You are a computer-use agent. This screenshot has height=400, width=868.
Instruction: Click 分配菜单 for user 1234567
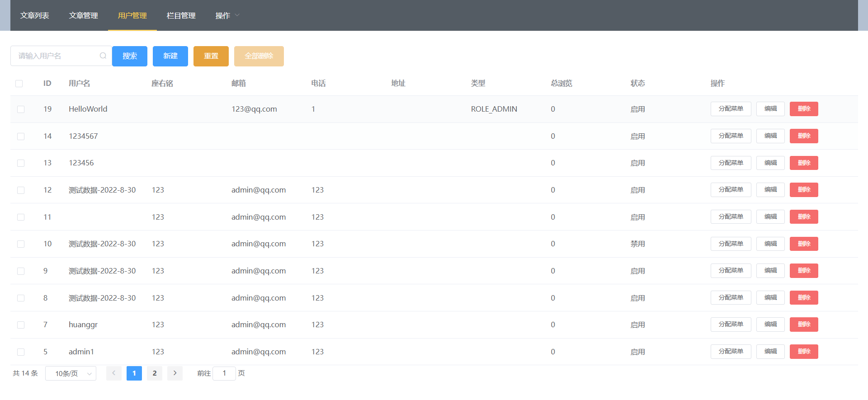click(x=731, y=136)
